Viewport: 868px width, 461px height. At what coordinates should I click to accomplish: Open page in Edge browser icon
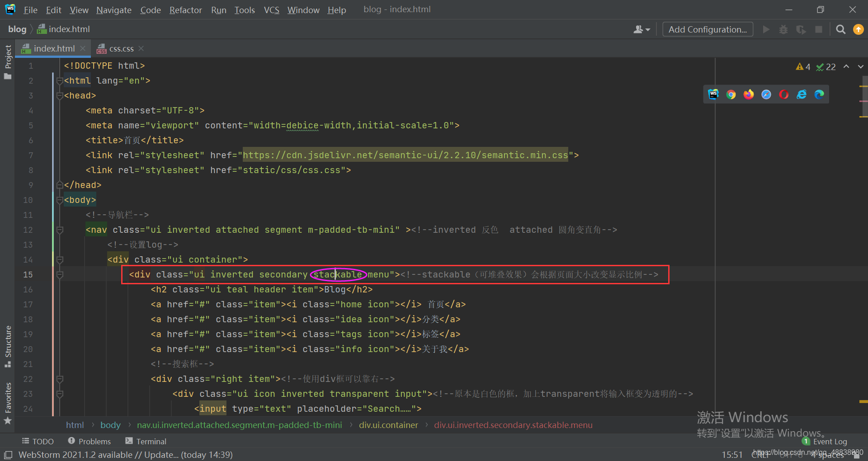(819, 94)
